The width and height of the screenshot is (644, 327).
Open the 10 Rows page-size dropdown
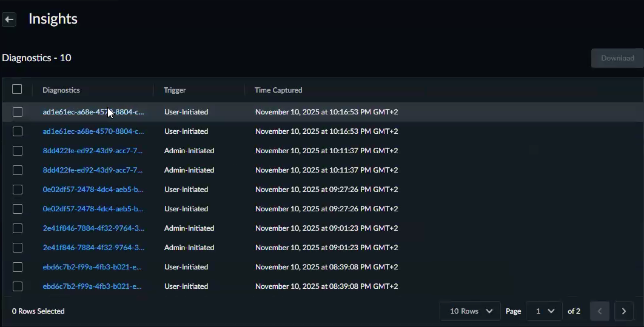pos(470,311)
